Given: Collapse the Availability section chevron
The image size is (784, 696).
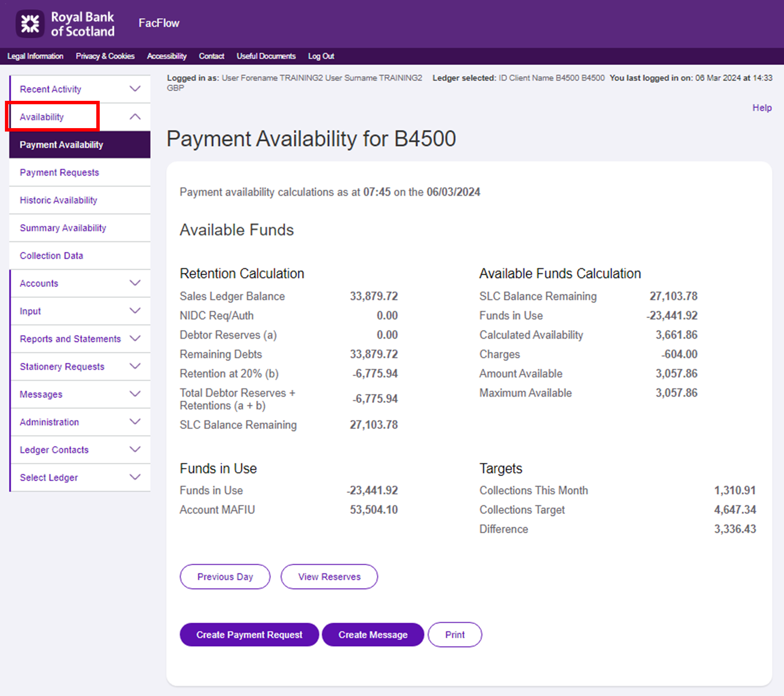Looking at the screenshot, I should point(135,117).
